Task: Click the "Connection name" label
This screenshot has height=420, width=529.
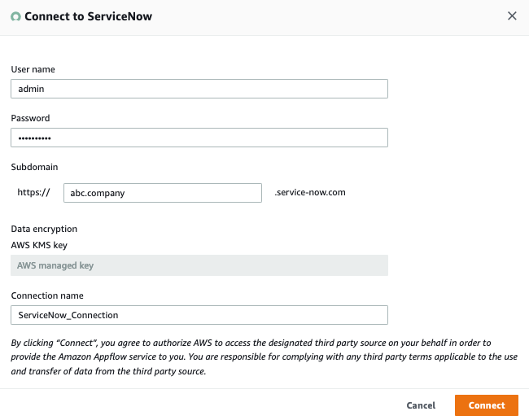Action: click(47, 295)
